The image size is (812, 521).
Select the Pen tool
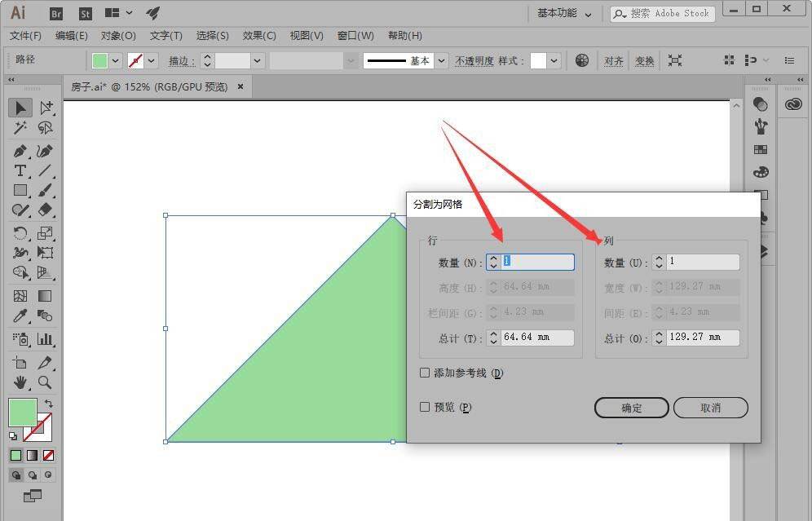20,151
